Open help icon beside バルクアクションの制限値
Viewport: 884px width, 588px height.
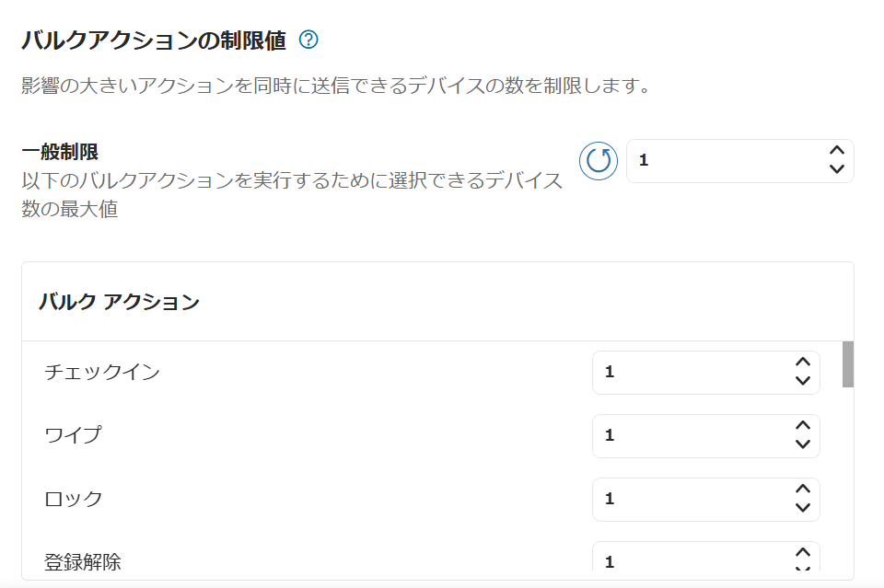click(308, 40)
